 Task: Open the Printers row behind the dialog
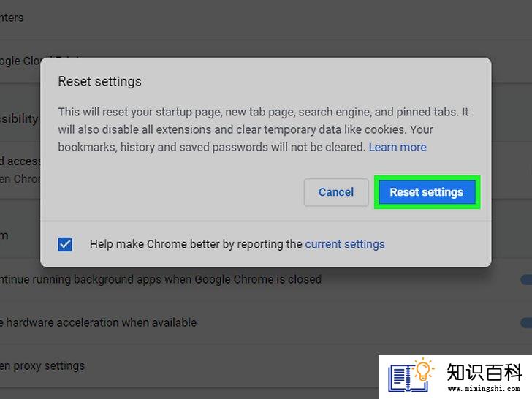12,18
